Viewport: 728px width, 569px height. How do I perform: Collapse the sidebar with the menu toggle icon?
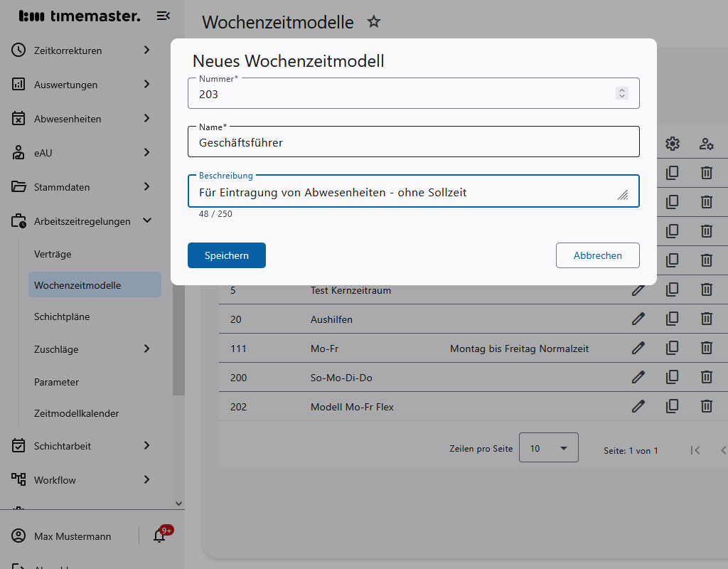(x=164, y=16)
